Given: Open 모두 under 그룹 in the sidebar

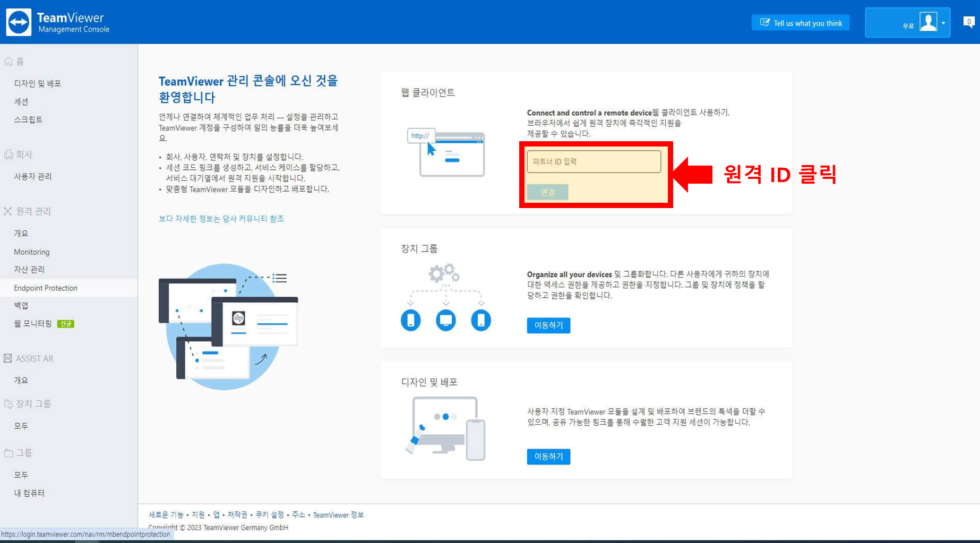Looking at the screenshot, I should [21, 475].
